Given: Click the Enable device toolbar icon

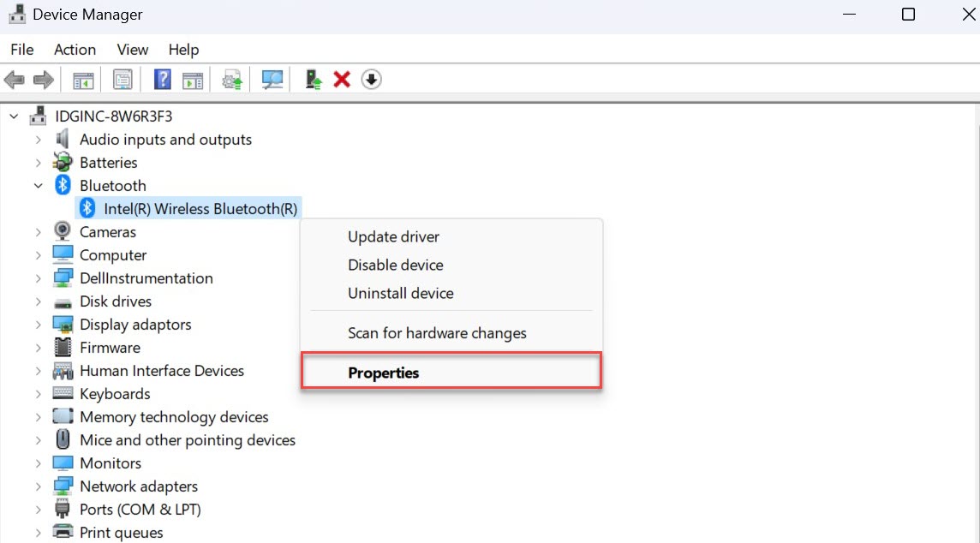Looking at the screenshot, I should (x=314, y=80).
